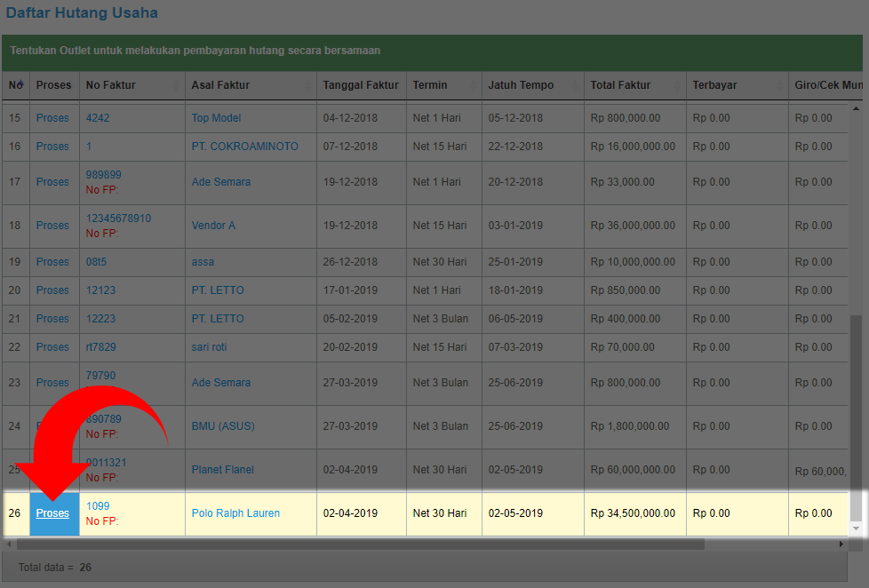
Task: Click Proses link in row 20
Action: (x=52, y=290)
